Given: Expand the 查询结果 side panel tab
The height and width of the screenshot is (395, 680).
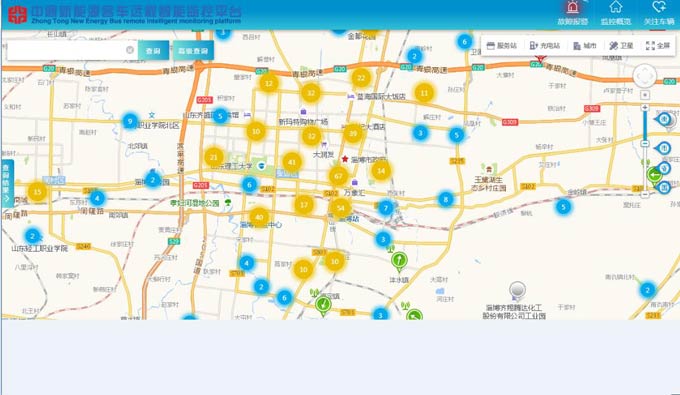Looking at the screenshot, I should coord(7,183).
